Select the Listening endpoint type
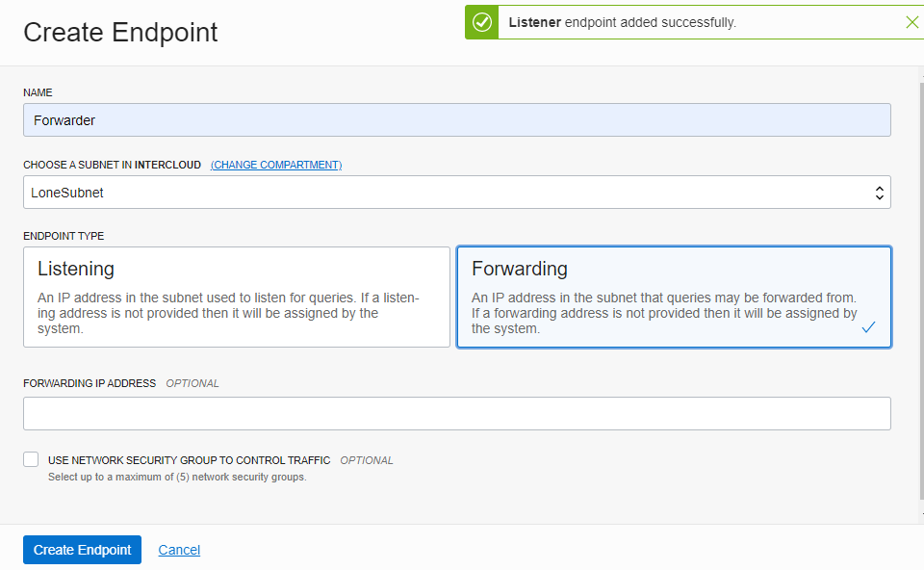 pos(237,297)
